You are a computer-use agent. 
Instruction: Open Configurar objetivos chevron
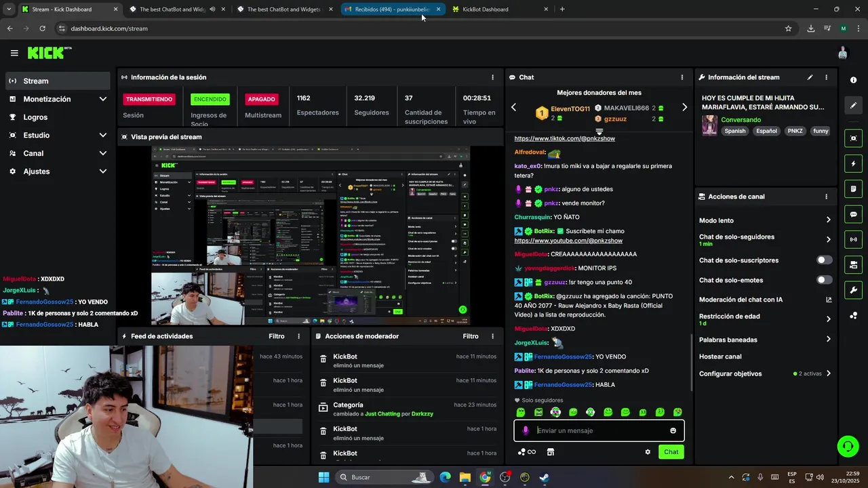click(828, 373)
